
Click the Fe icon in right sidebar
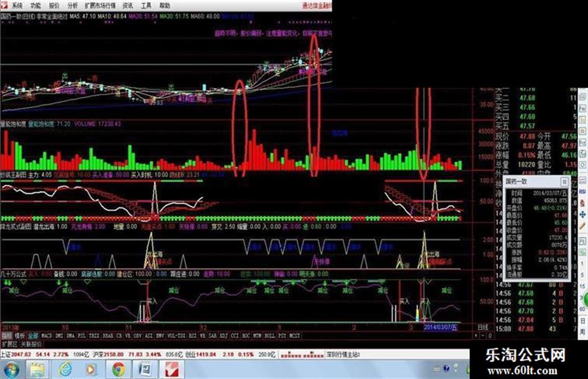click(x=582, y=108)
